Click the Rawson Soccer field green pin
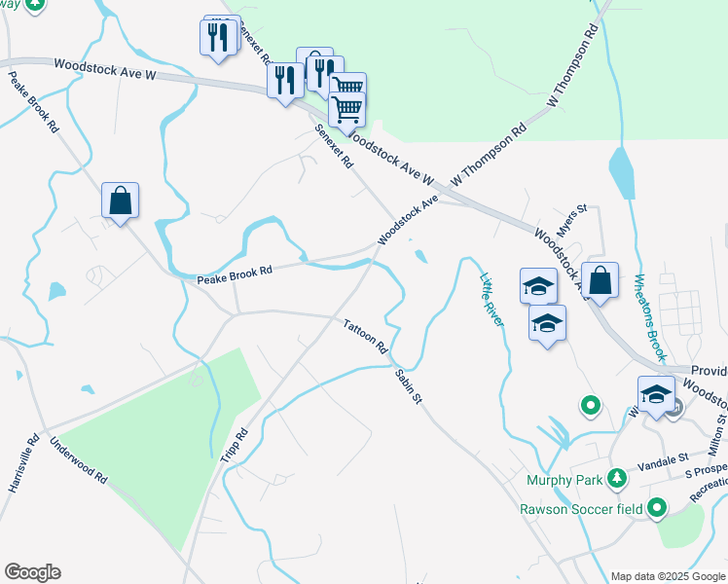 pyautogui.click(x=657, y=508)
